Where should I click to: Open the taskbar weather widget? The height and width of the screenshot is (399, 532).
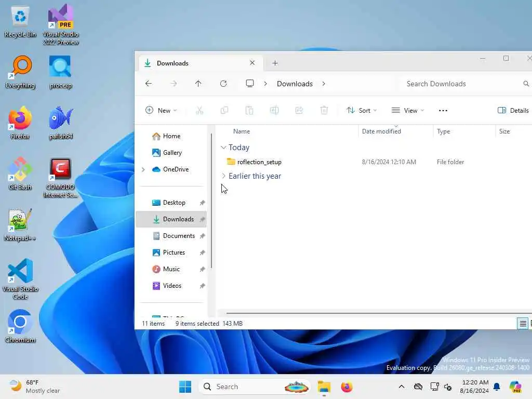click(34, 387)
